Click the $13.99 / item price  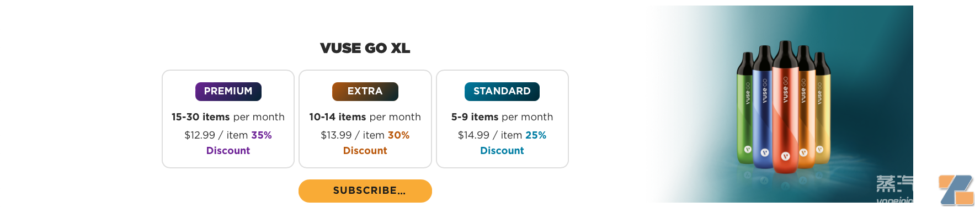[x=353, y=135]
